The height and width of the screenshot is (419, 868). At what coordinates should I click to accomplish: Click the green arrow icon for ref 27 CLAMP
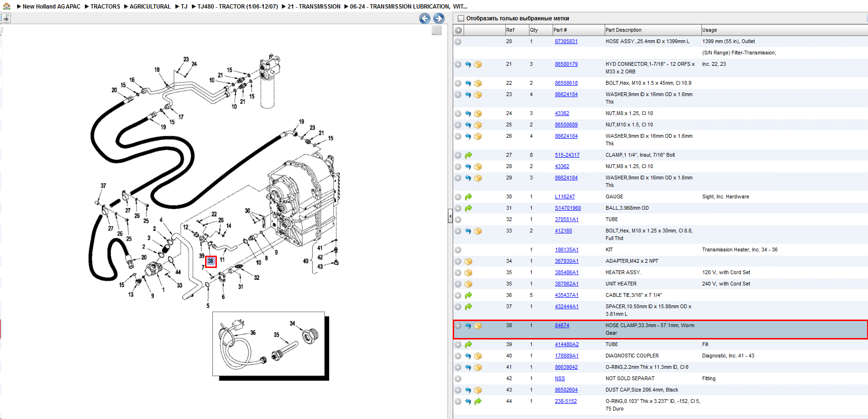(468, 155)
